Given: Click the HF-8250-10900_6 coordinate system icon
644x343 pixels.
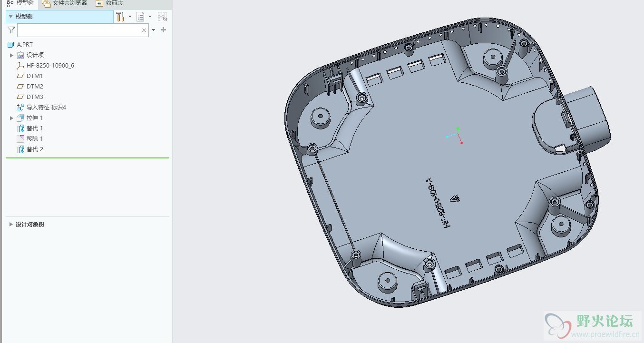Looking at the screenshot, I should click(x=20, y=66).
